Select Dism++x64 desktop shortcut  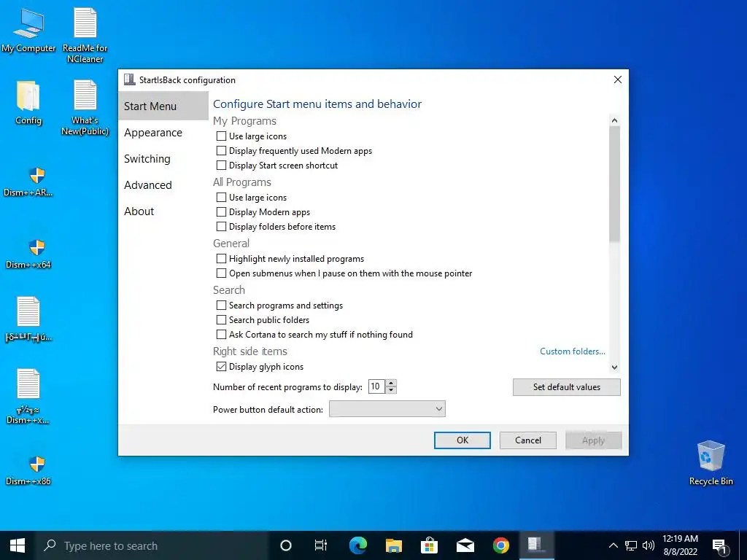28,254
